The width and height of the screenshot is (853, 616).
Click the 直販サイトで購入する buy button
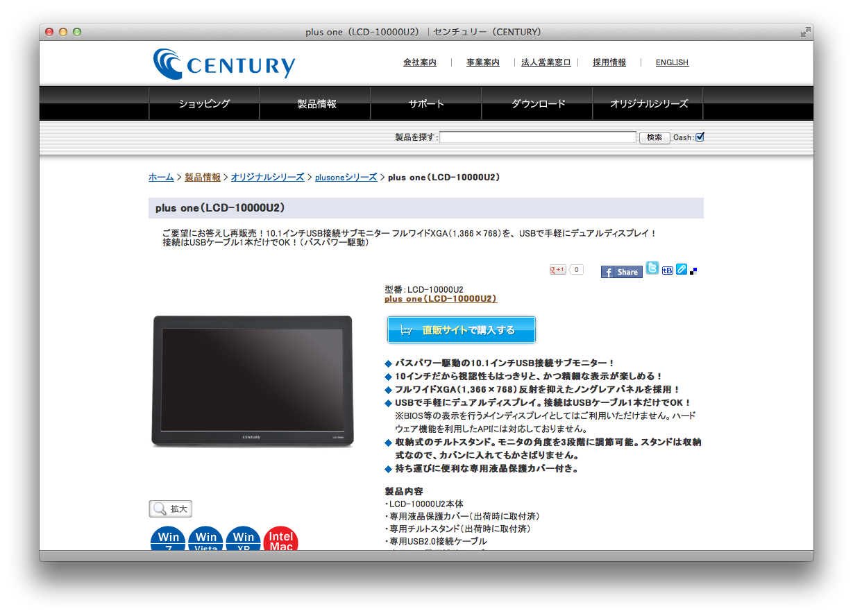(x=462, y=330)
